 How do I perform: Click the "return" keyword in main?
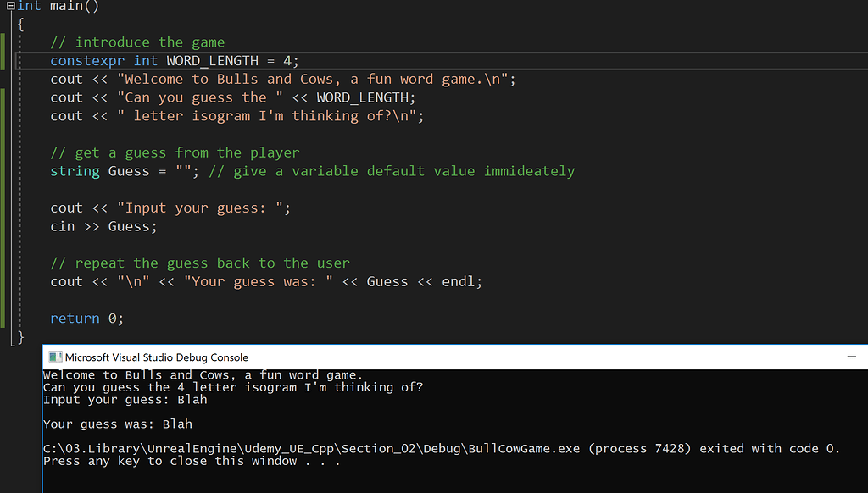75,319
